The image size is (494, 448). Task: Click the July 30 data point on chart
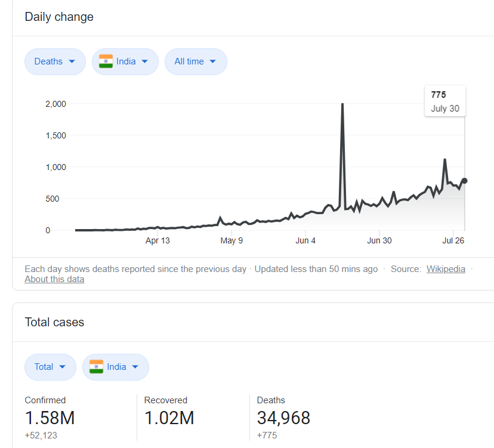tap(464, 181)
